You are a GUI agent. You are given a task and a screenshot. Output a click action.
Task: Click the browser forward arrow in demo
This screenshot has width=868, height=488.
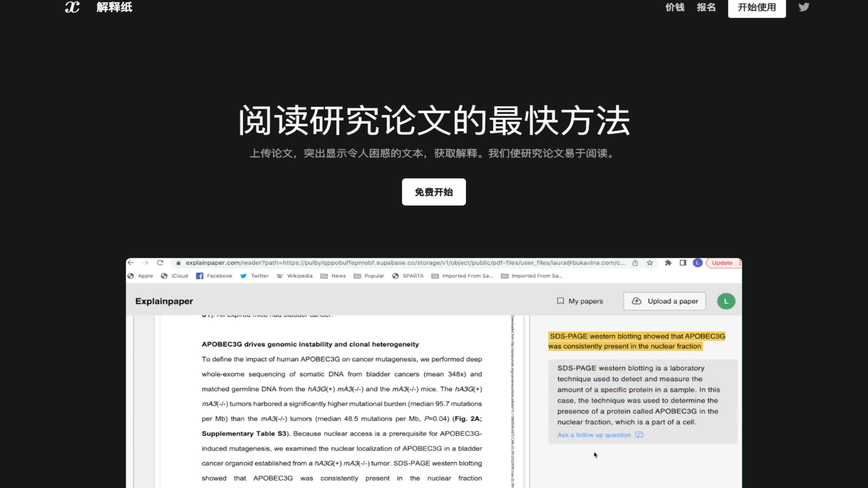pos(145,262)
